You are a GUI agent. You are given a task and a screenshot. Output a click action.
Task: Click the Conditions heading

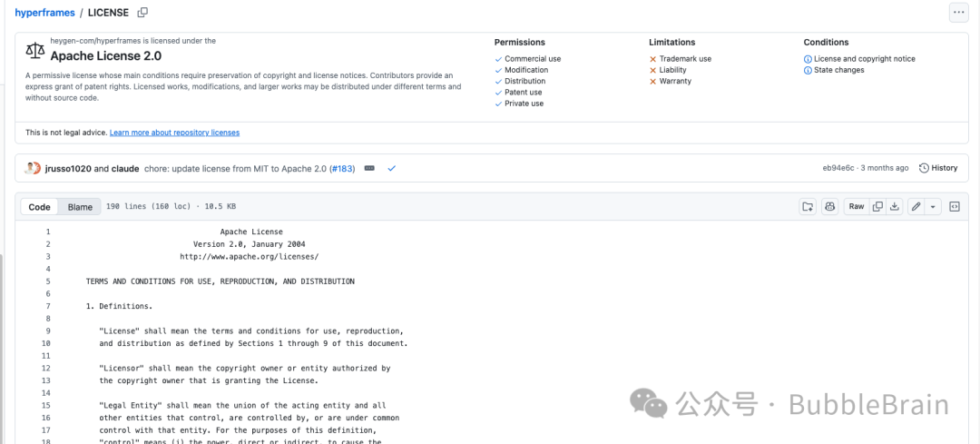826,43
